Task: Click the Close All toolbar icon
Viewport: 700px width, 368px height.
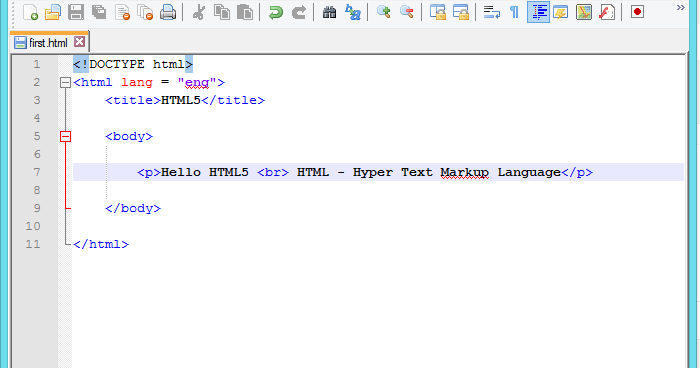Action: (145, 12)
